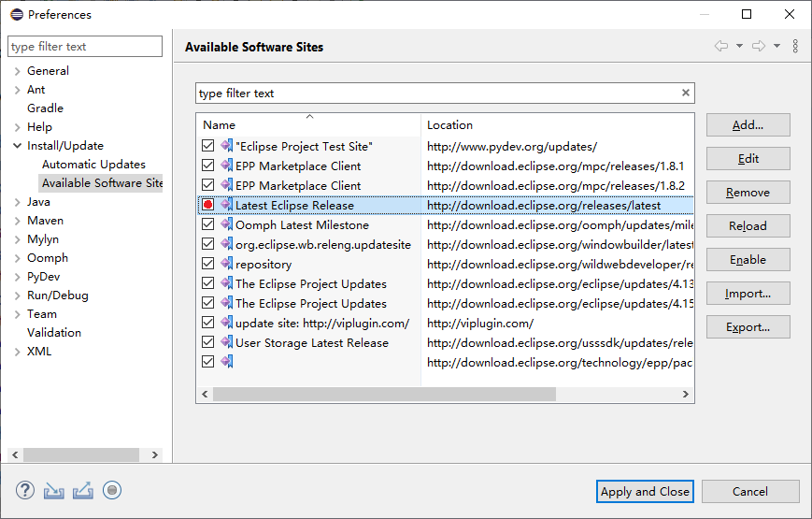This screenshot has width=812, height=519.
Task: Click Apply and Close
Action: (x=645, y=491)
